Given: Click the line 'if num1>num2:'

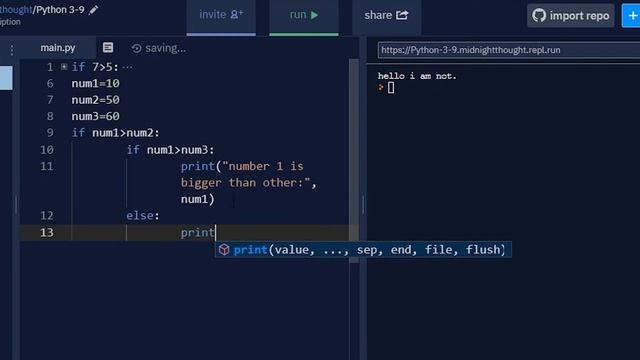Looking at the screenshot, I should point(116,133).
